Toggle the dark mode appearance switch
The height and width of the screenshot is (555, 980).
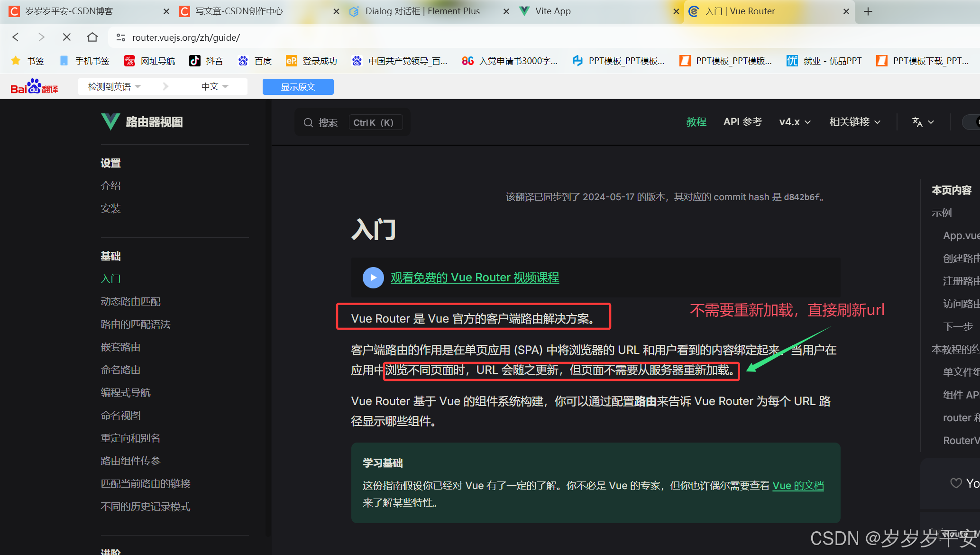(x=971, y=122)
